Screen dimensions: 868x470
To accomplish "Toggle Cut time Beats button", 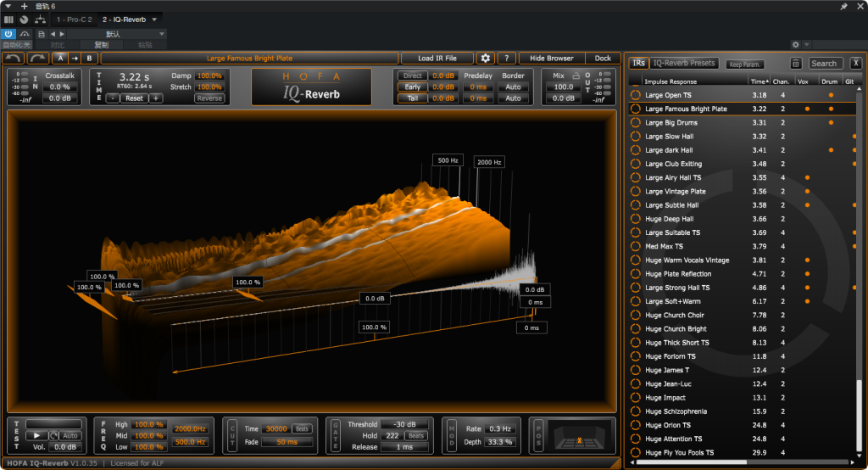I will (x=302, y=428).
